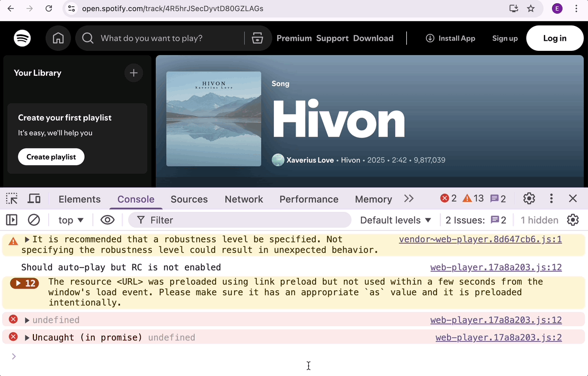Click the 2 Issues link in console toolbar
The image size is (588, 376).
coord(476,220)
